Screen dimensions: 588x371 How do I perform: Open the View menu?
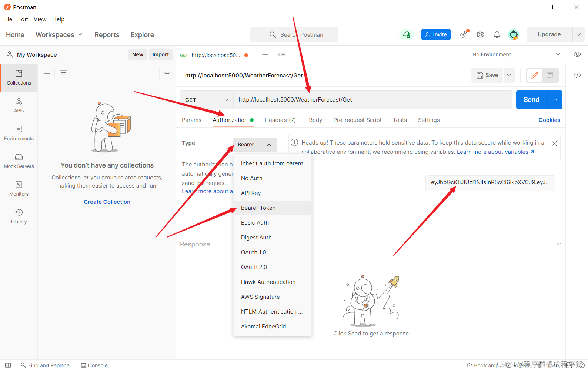coord(40,19)
